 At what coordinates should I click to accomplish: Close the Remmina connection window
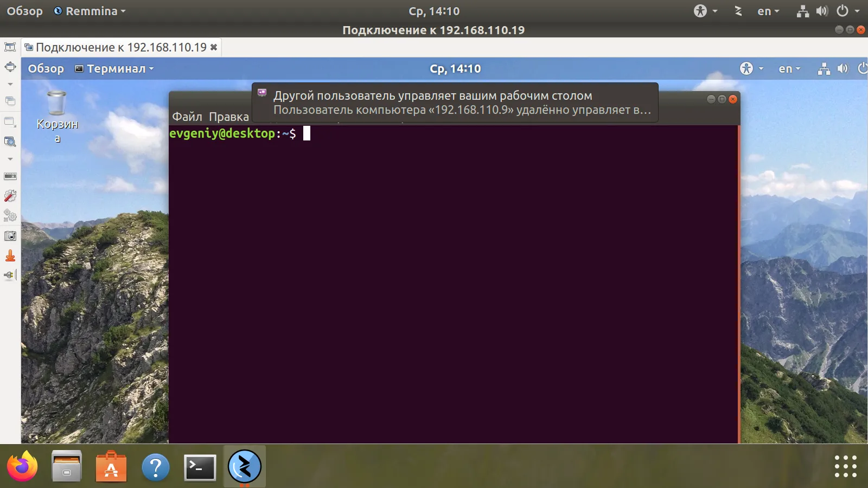click(x=861, y=30)
